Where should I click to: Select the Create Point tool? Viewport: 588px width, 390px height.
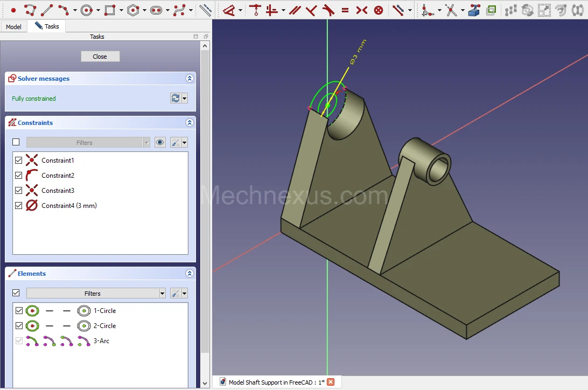point(13,10)
